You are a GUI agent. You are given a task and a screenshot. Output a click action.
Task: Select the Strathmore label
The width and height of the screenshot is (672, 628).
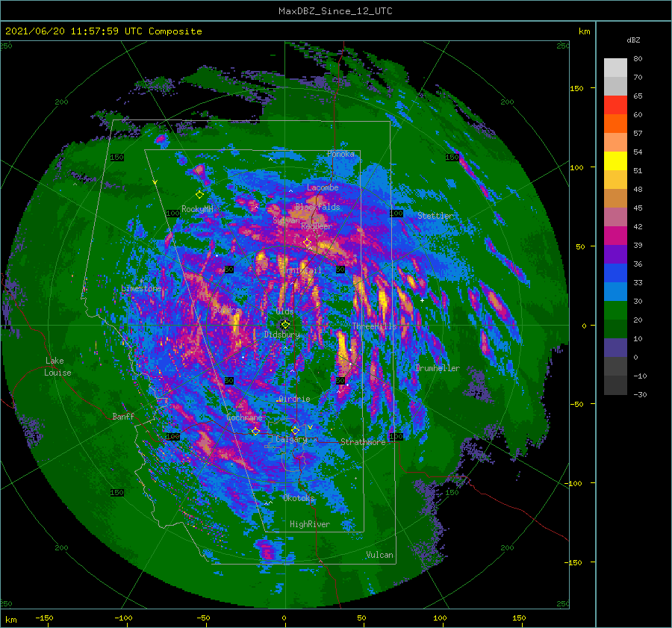[x=363, y=442]
